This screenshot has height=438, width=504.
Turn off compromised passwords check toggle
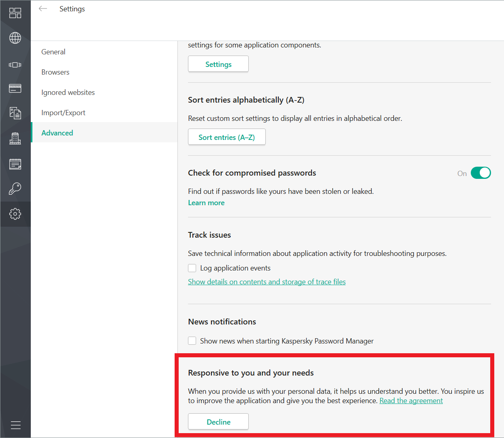(x=481, y=173)
